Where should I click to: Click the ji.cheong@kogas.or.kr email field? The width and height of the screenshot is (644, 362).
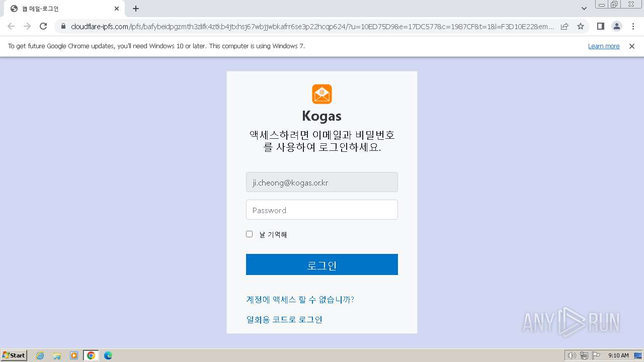322,182
